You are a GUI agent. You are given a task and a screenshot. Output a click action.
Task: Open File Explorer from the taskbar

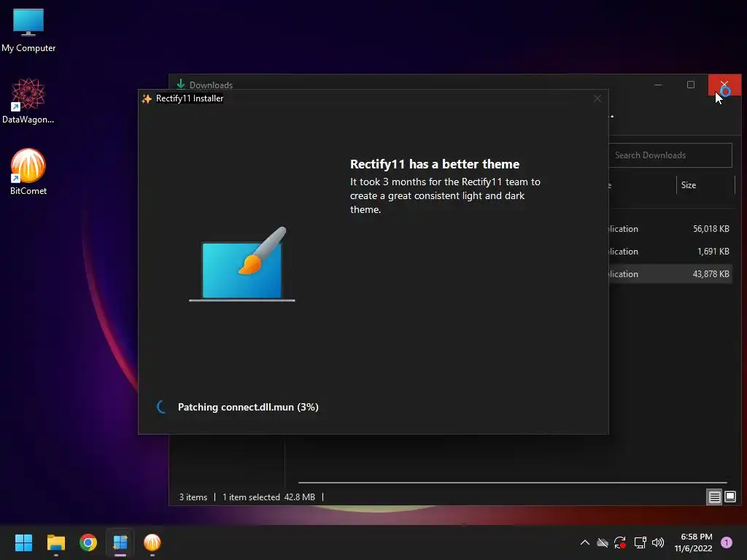[x=55, y=542]
